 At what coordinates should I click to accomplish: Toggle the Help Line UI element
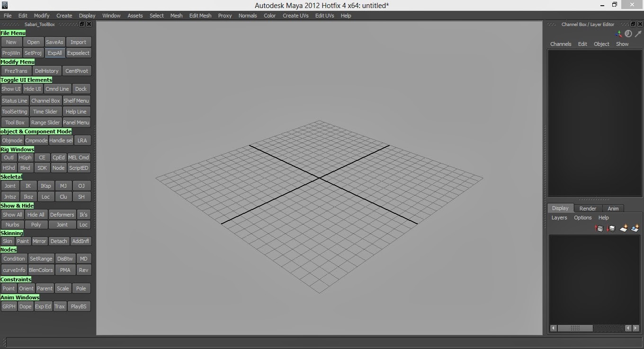coord(76,112)
